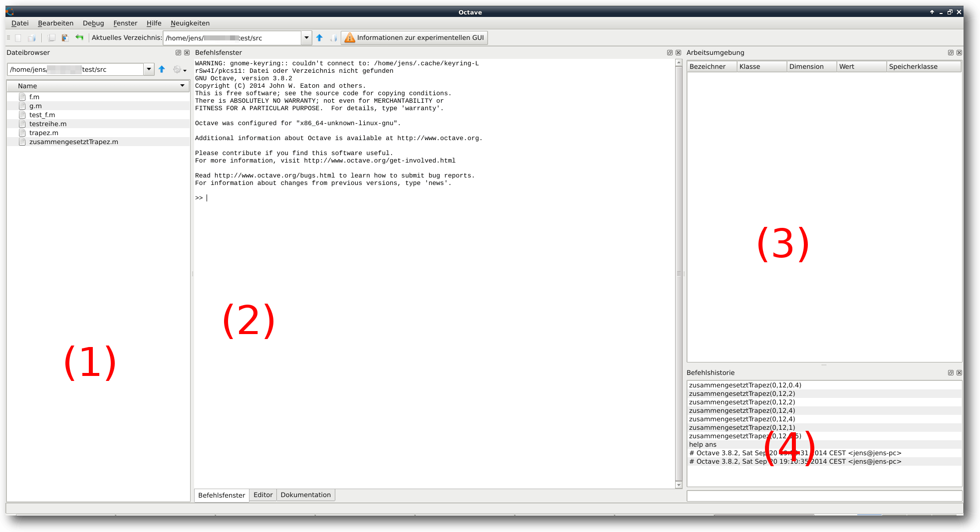Viewport: 980px width, 532px height.
Task: Click the Bezeichner column header
Action: point(712,67)
